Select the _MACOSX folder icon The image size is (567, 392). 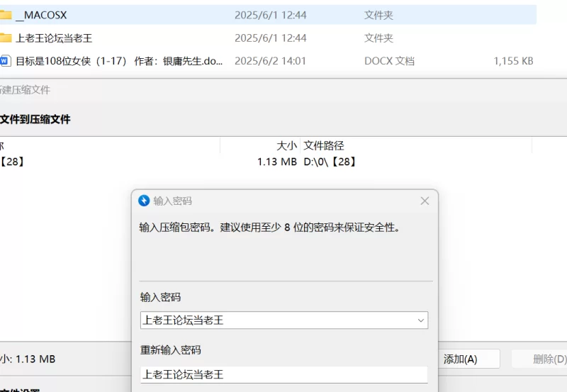point(6,15)
